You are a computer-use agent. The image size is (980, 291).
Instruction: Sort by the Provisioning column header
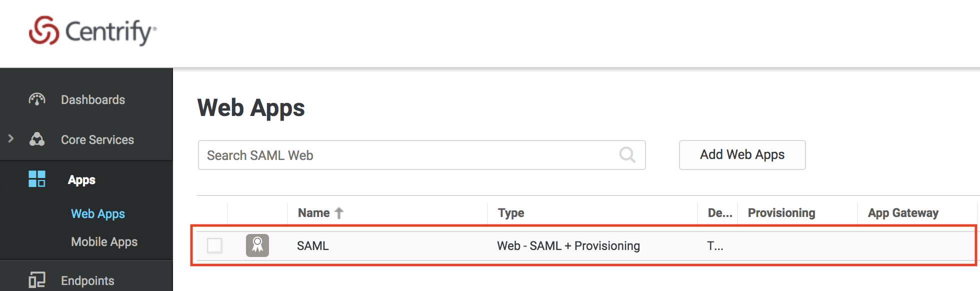point(781,213)
